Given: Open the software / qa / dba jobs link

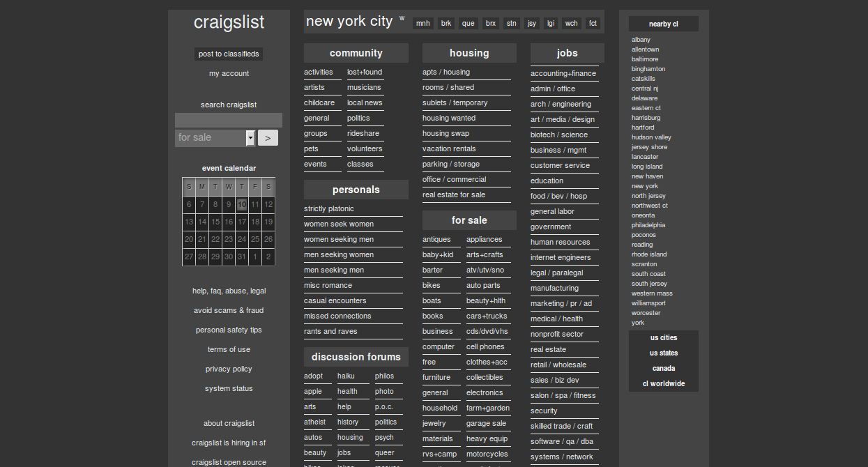Looking at the screenshot, I should (x=562, y=441).
